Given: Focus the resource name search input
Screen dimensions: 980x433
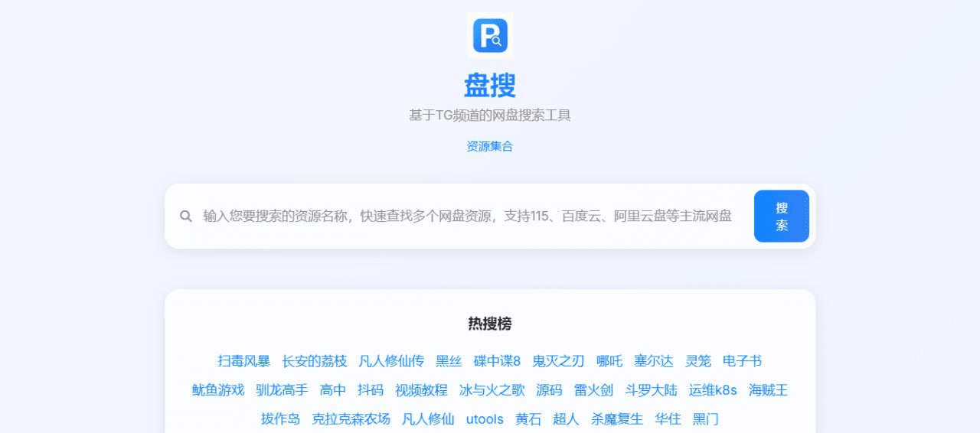Looking at the screenshot, I should click(468, 216).
